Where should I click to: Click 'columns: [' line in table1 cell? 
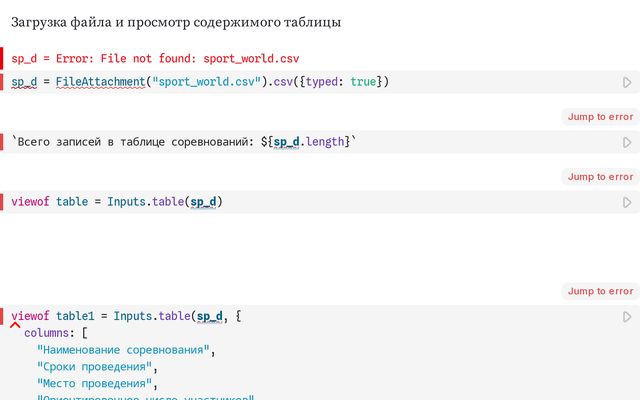[56, 333]
